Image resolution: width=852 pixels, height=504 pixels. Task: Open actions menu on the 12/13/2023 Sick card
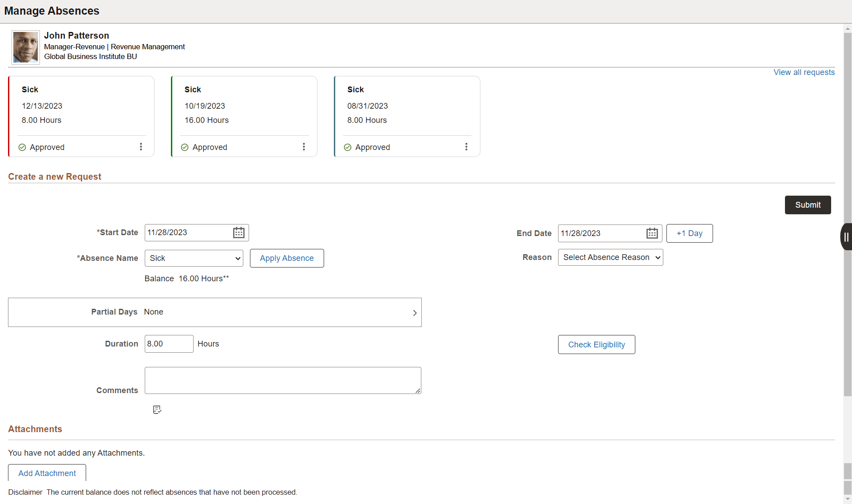(x=141, y=146)
